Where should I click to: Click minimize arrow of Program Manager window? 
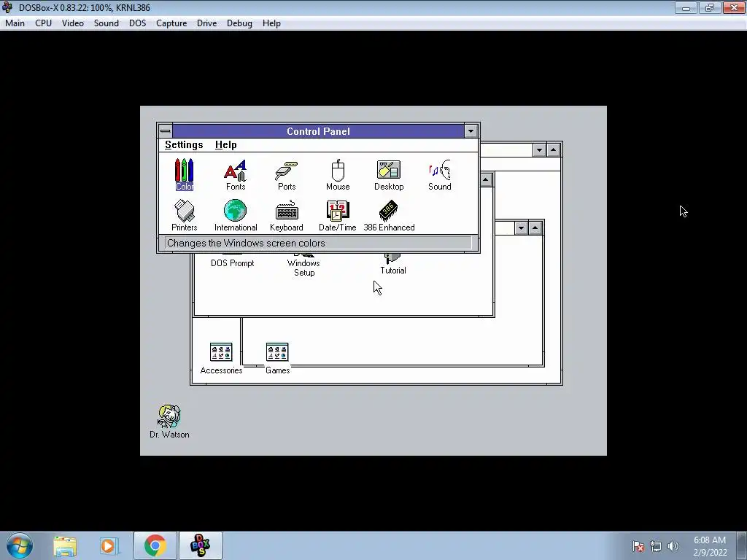point(539,150)
